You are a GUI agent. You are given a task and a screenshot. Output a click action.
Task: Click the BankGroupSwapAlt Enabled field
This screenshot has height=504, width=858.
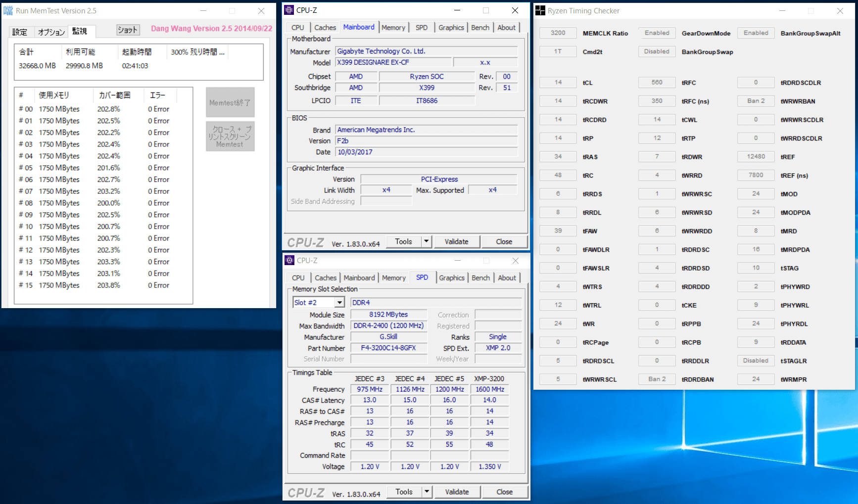pyautogui.click(x=756, y=33)
